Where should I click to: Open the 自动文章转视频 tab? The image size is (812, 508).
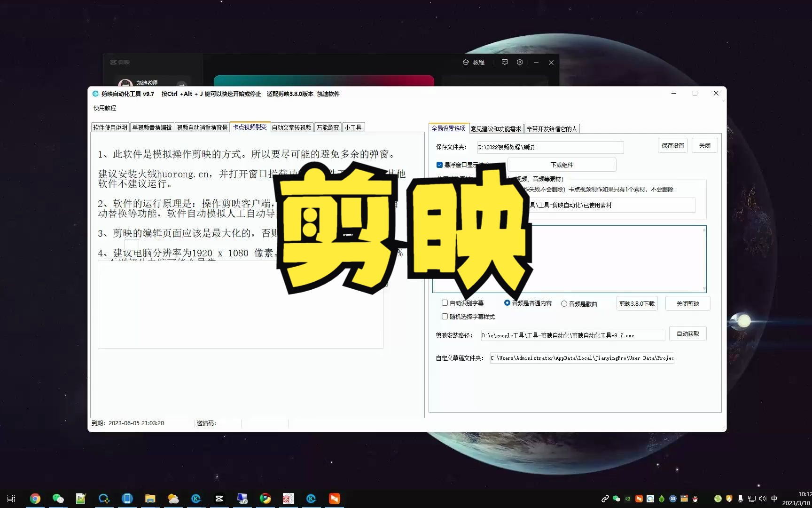[292, 127]
